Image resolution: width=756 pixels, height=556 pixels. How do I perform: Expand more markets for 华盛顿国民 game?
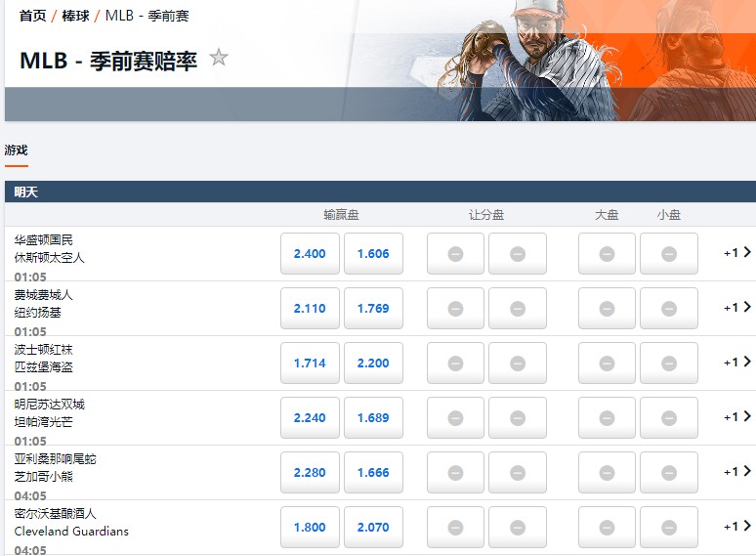(x=736, y=253)
